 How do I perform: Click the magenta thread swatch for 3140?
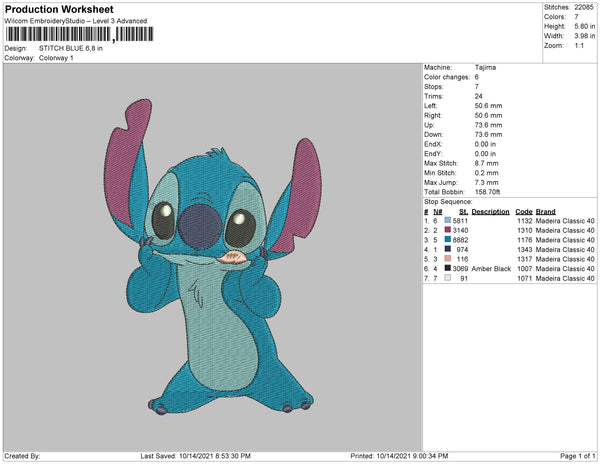coord(447,230)
